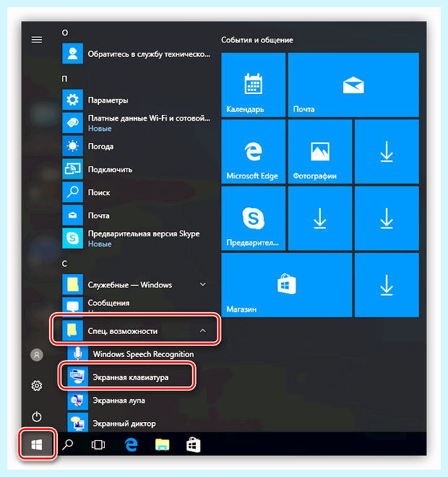The height and width of the screenshot is (477, 448).
Task: Click the Погода label text
Action: (100, 147)
